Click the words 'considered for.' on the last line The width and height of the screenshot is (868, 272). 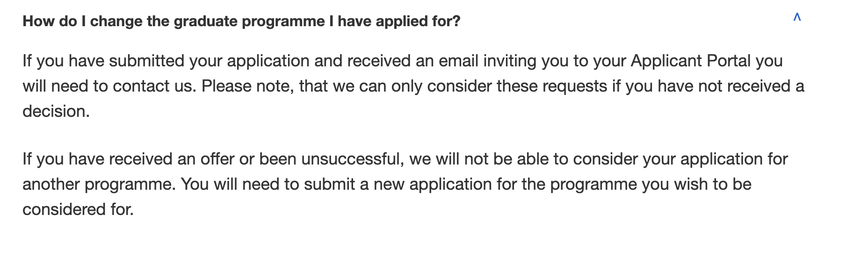[78, 209]
